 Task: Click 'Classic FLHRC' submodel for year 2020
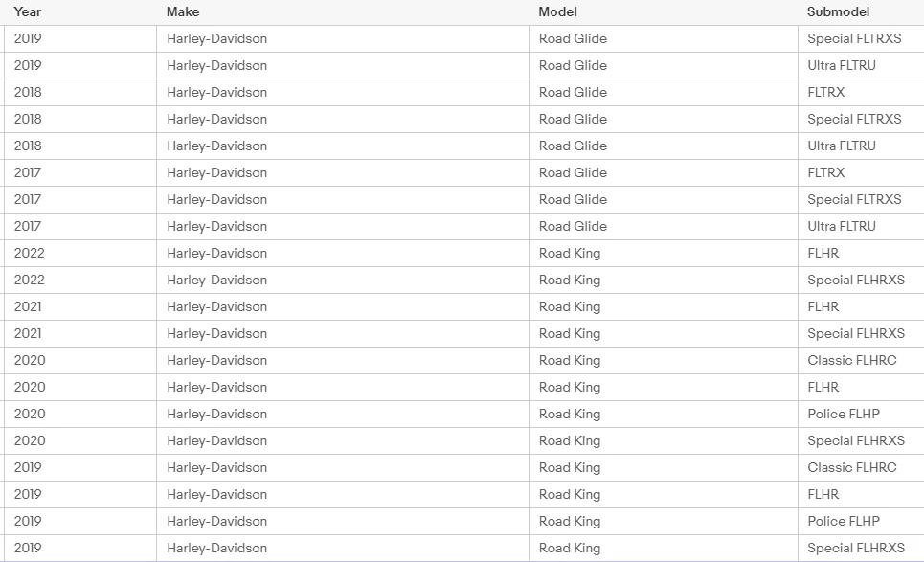click(851, 361)
